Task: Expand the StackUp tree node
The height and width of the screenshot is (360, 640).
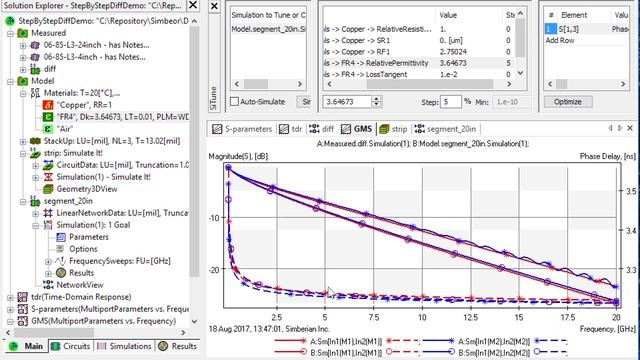Action: [23, 142]
